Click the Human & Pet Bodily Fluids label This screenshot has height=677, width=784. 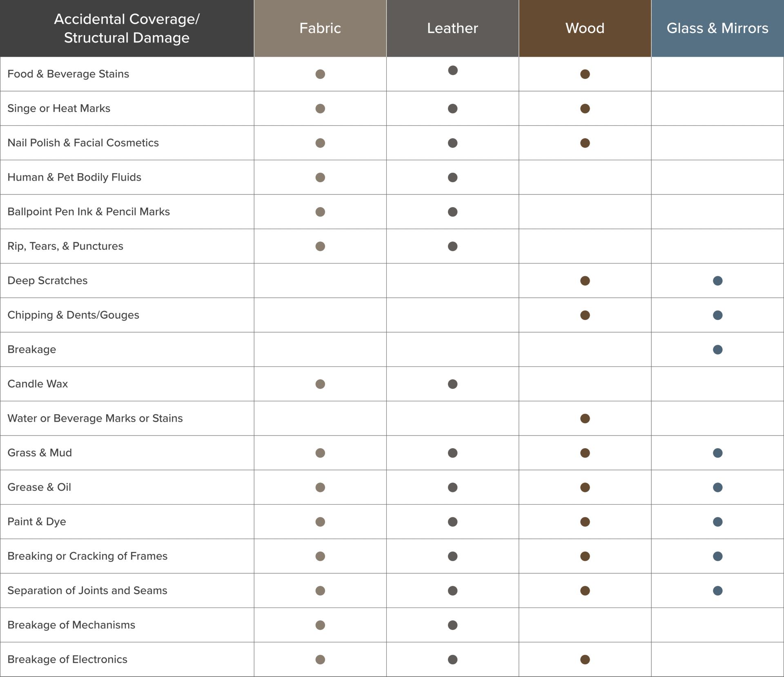tap(74, 177)
